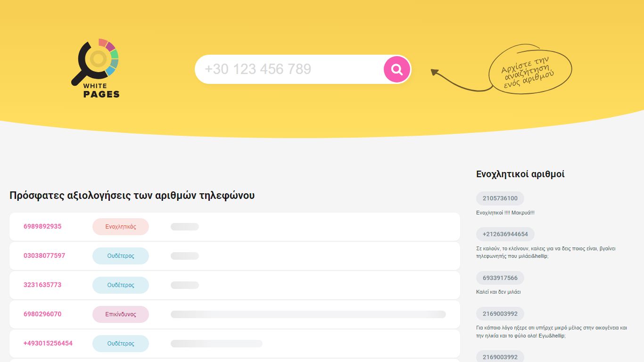Open annoying number 2105736100
This screenshot has width=644, height=362.
[x=500, y=198]
